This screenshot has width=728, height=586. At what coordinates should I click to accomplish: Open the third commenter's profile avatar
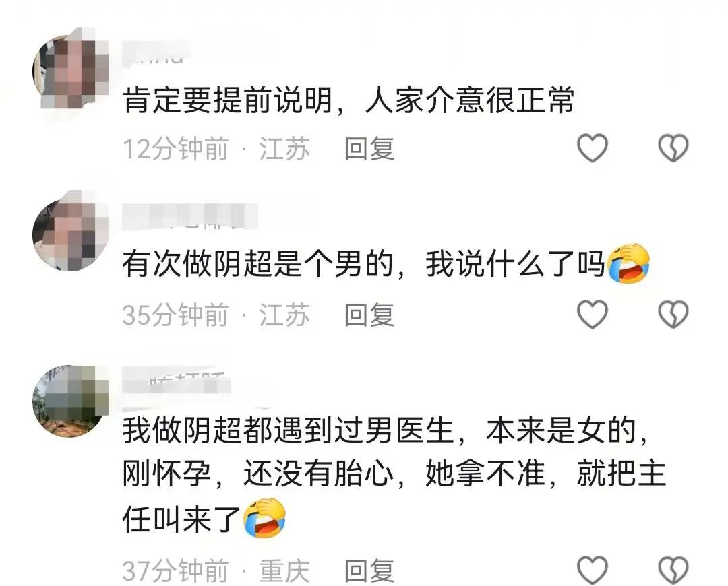coord(71,401)
